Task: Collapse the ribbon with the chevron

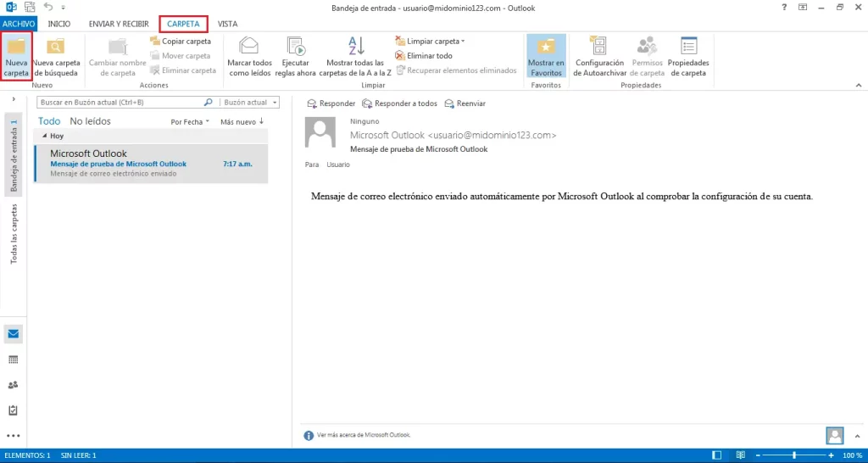Action: (859, 86)
